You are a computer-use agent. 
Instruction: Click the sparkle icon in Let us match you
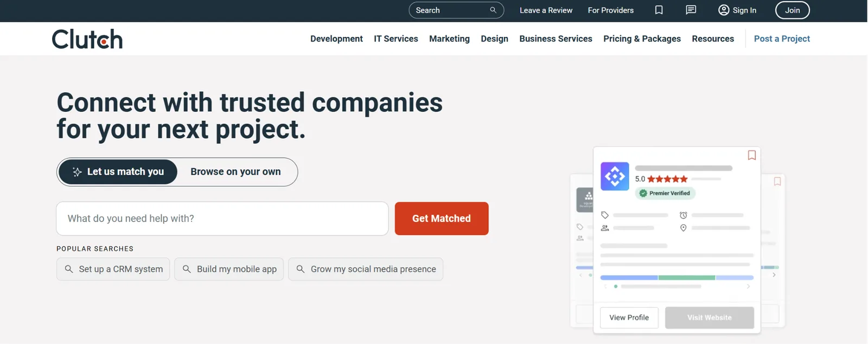pos(77,172)
